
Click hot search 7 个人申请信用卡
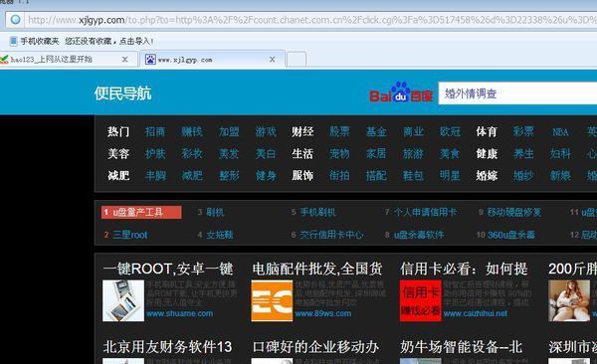pos(425,212)
